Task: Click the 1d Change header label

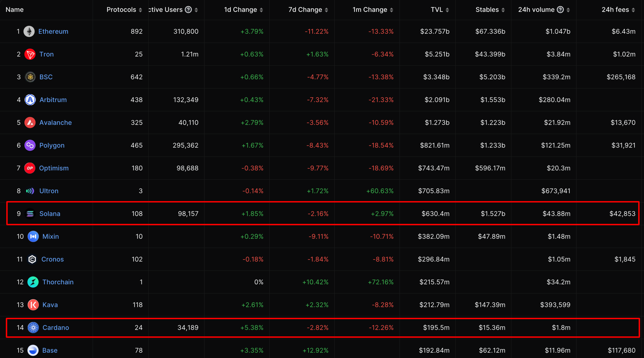Action: pos(240,10)
